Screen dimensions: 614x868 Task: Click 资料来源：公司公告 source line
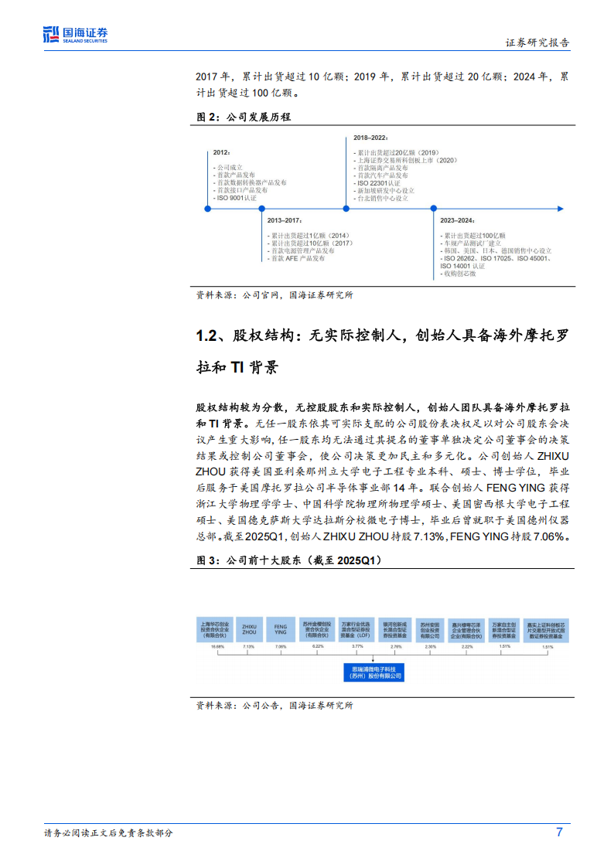pos(275,705)
